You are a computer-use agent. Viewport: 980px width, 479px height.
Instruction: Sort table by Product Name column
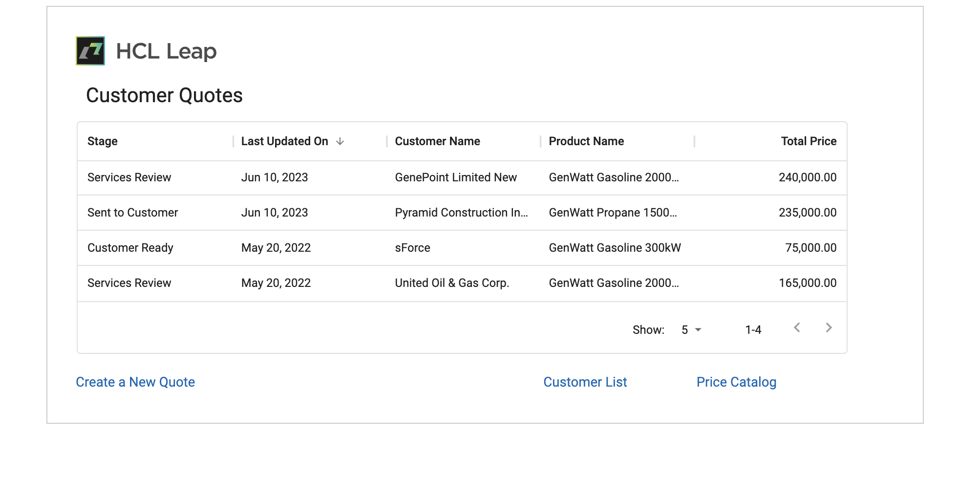(x=586, y=141)
